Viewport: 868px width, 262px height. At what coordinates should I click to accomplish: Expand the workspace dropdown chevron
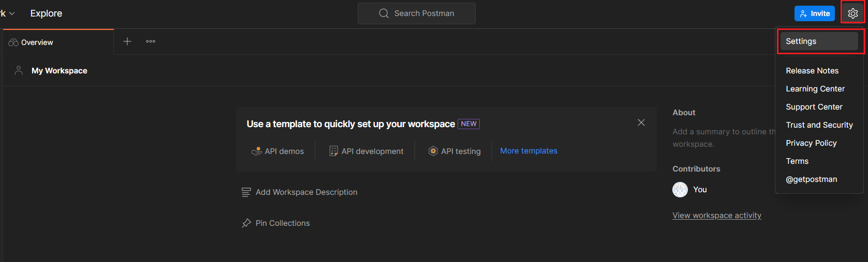[x=11, y=13]
